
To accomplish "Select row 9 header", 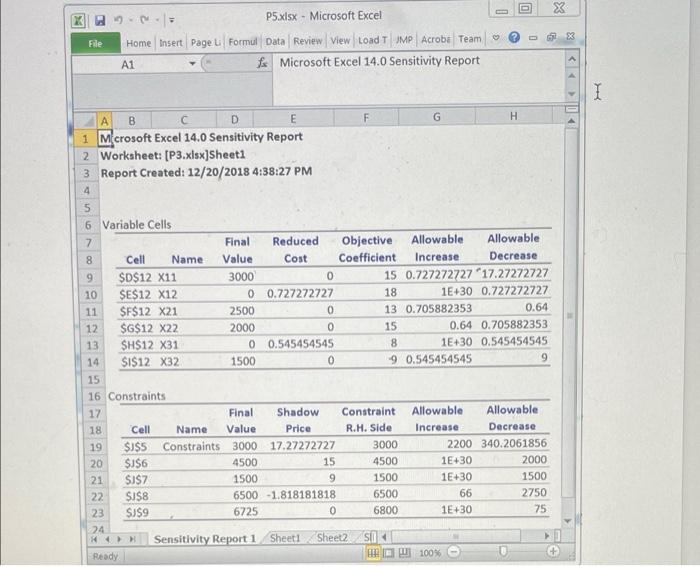I will (x=89, y=278).
